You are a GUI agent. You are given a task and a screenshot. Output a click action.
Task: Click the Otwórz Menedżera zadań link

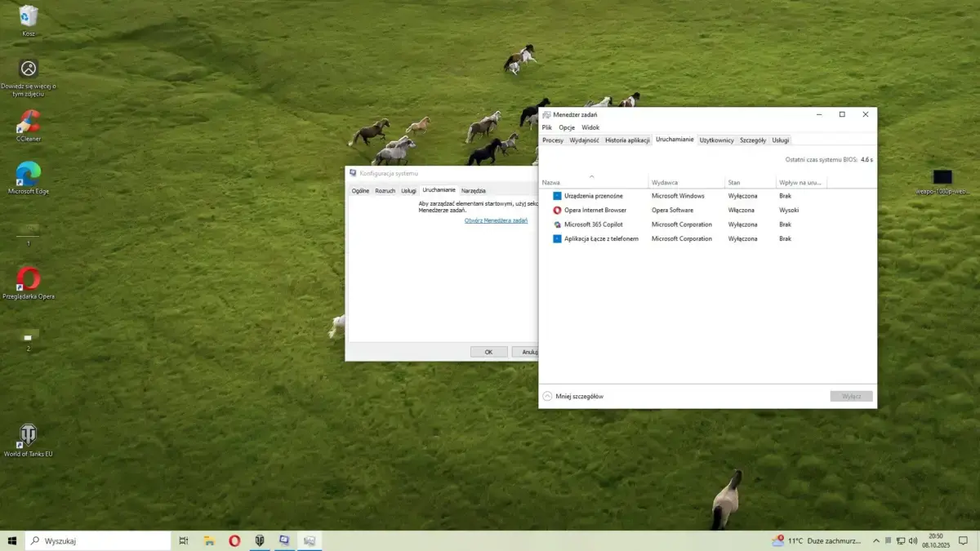pos(496,220)
